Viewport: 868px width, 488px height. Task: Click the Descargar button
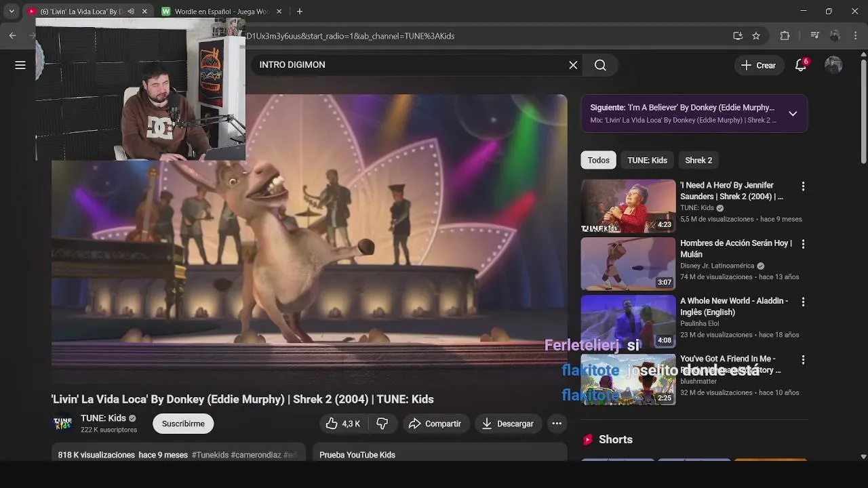coord(507,424)
